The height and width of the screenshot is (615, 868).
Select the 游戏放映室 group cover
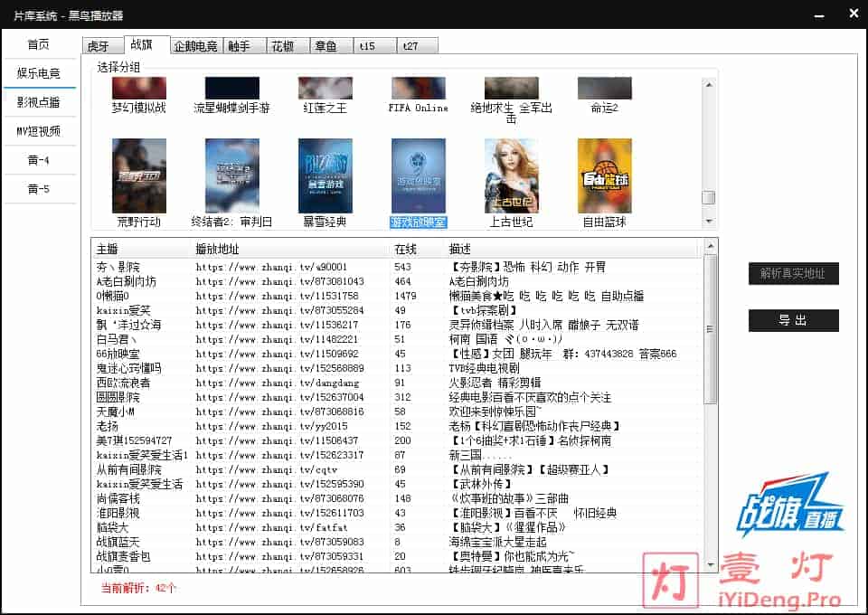click(x=418, y=176)
